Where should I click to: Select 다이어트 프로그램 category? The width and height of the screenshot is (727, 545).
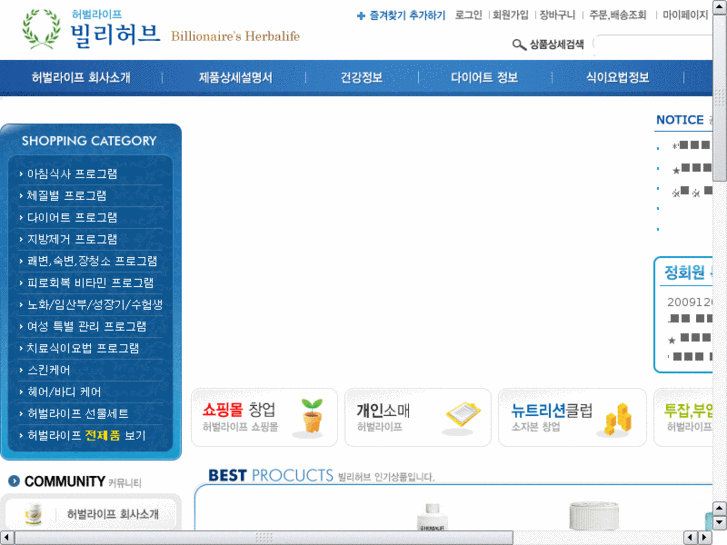pos(72,218)
